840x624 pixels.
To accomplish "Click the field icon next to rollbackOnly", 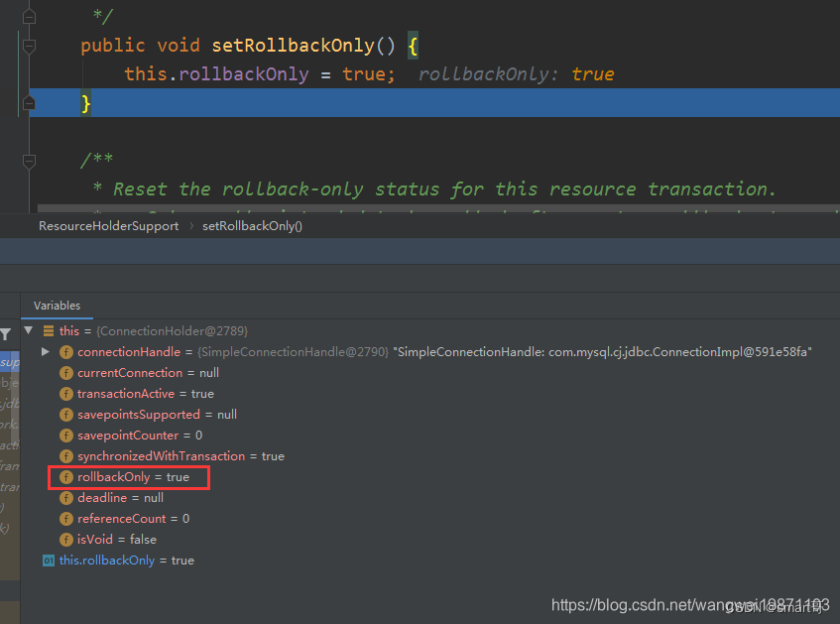I will pos(65,477).
